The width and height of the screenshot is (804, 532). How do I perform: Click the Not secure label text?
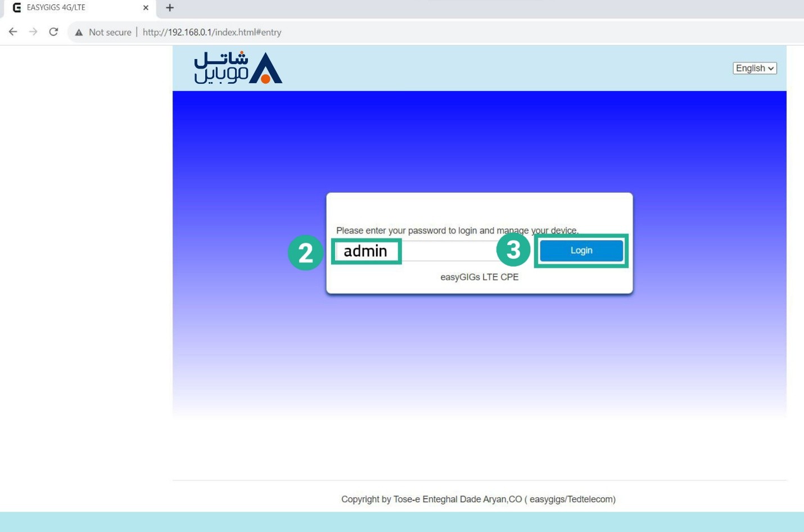110,33
